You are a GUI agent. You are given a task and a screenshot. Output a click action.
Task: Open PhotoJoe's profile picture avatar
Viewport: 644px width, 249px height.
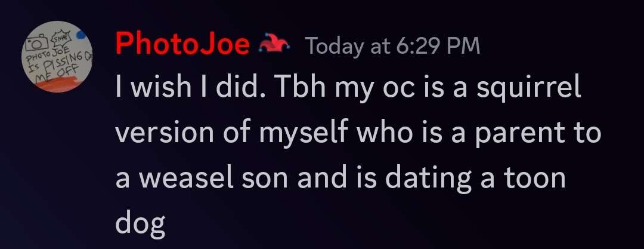click(x=57, y=60)
